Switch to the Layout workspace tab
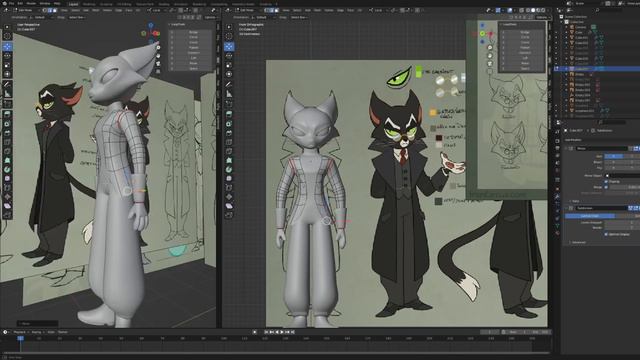This screenshot has width=640, height=360. pyautogui.click(x=73, y=4)
